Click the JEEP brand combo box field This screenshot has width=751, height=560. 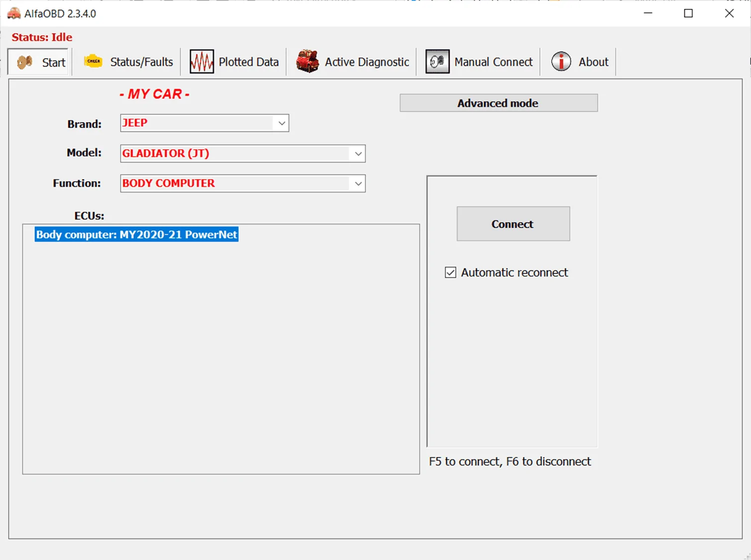205,123
